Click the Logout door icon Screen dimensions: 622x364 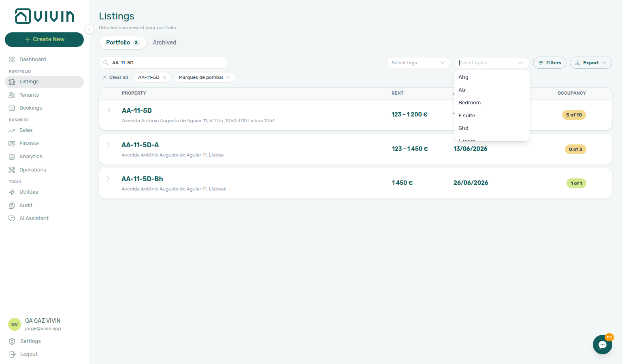click(x=12, y=354)
